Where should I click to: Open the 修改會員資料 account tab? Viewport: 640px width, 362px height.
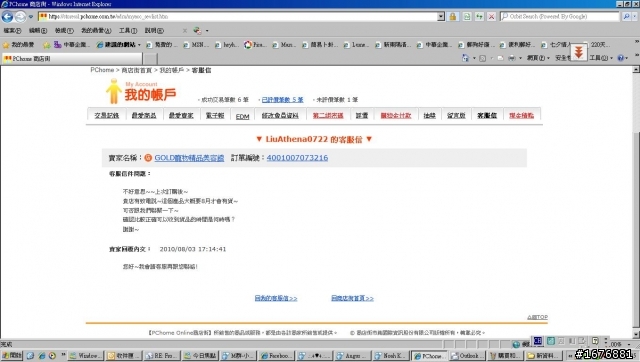tap(280, 115)
